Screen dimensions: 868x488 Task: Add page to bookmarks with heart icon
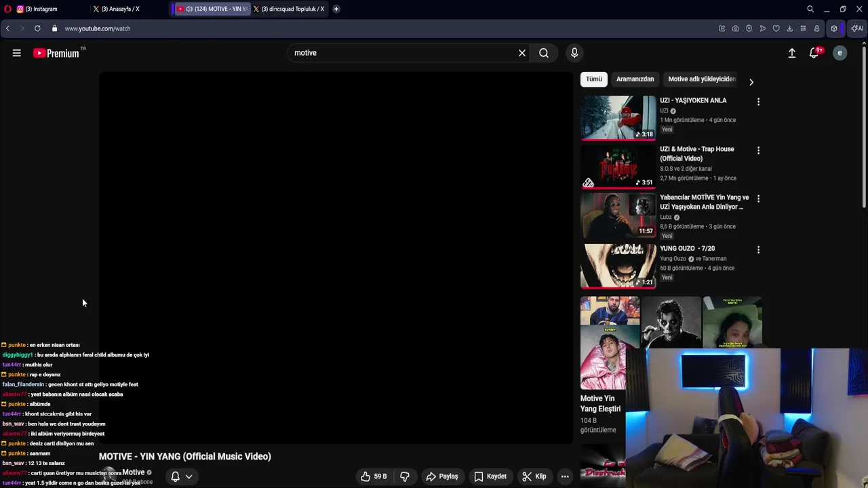(x=776, y=28)
